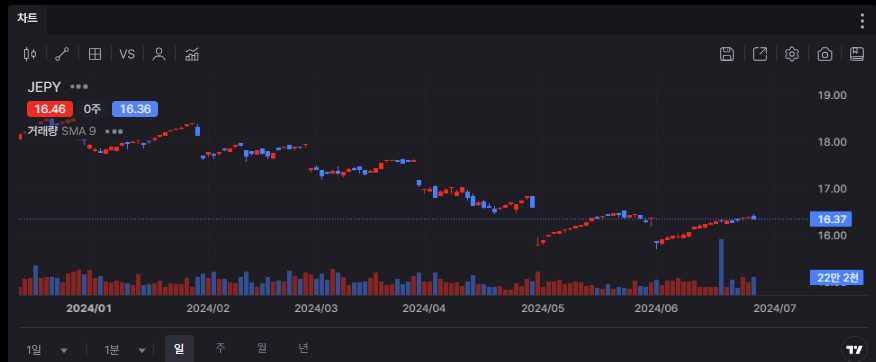The width and height of the screenshot is (876, 362).
Task: Click the 18.00 price axis label
Action: (x=832, y=142)
